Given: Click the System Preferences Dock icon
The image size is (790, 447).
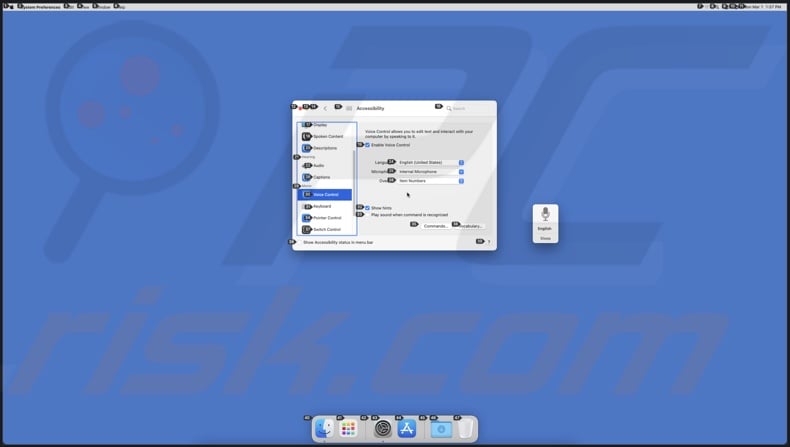Looking at the screenshot, I should click(x=382, y=429).
